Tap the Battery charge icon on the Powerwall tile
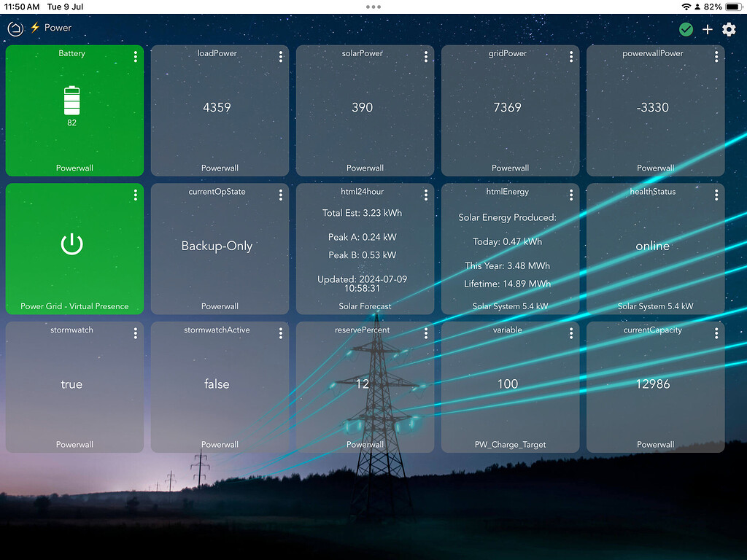 point(72,102)
